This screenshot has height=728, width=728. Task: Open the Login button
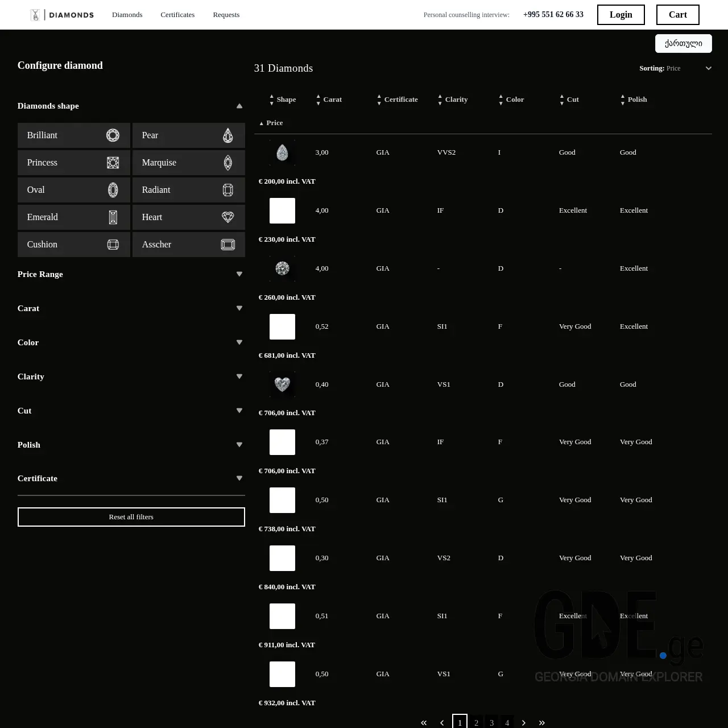click(621, 15)
